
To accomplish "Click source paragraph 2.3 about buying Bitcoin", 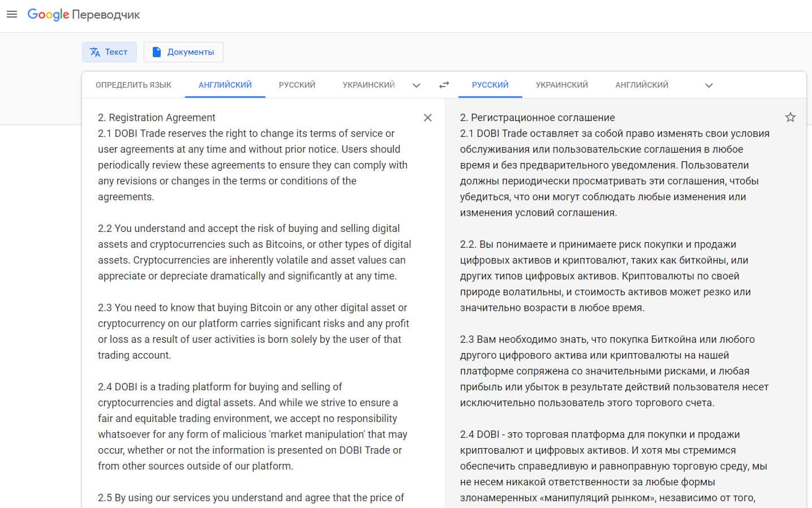I will 254,332.
